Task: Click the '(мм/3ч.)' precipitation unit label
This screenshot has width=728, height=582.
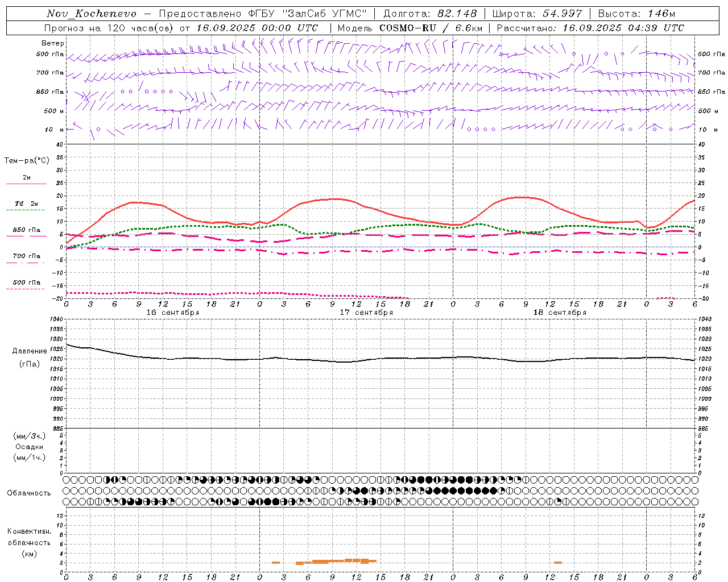Action: coord(30,436)
